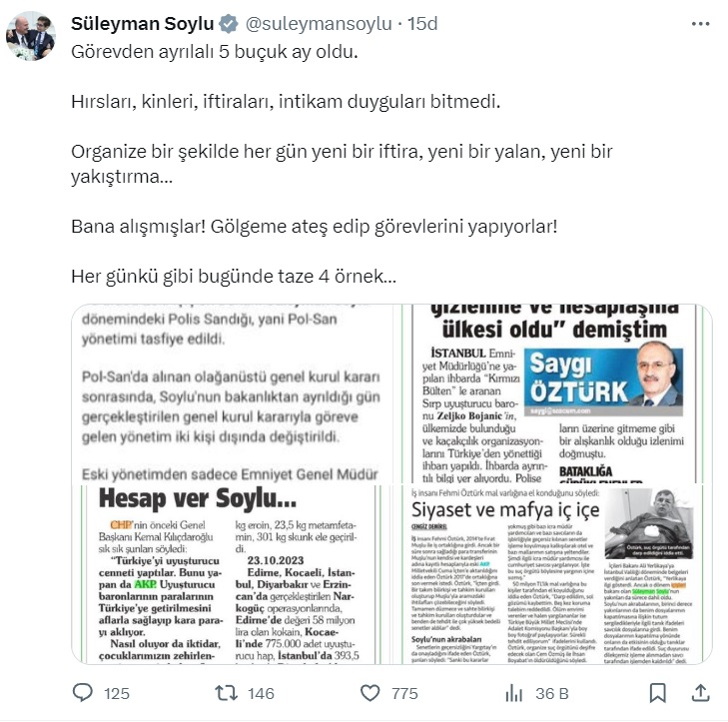Screen dimensions: 728x722
Task: Open the 15d timestamp link
Action: pyautogui.click(x=422, y=24)
